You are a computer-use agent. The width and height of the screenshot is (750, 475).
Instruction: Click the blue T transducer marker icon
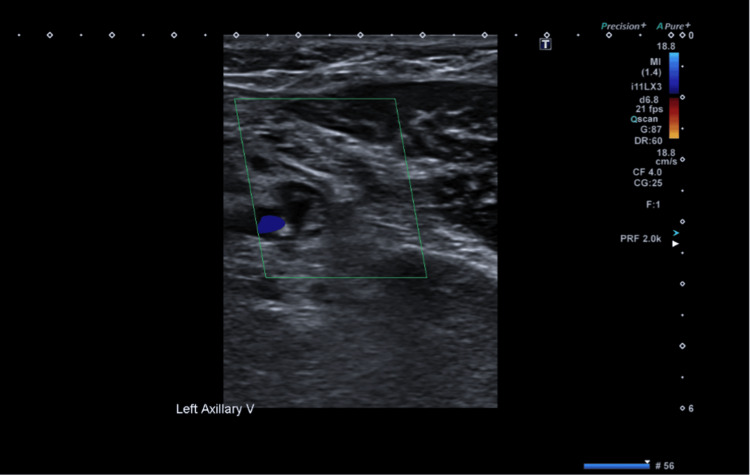[546, 44]
